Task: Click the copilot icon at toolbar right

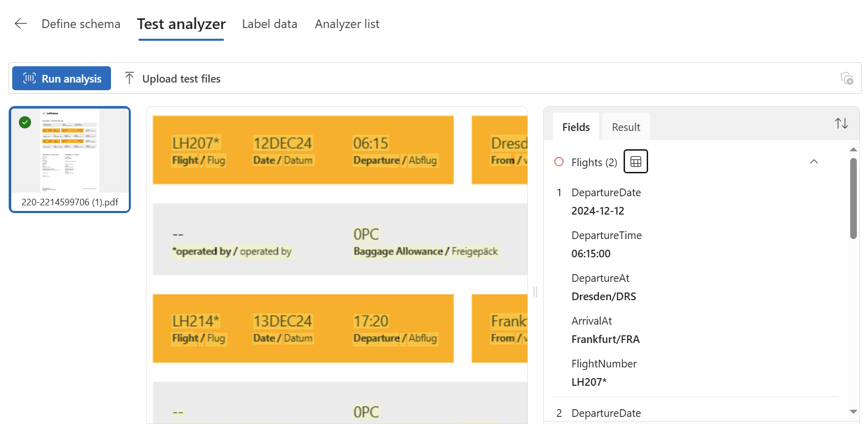Action: coord(847,78)
